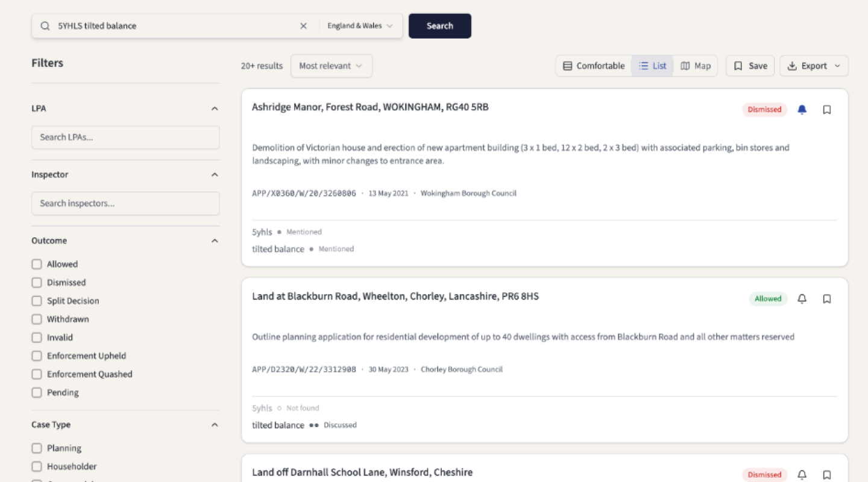Click the Search LPAs input field
Screen dimensions: 868x482
point(125,137)
